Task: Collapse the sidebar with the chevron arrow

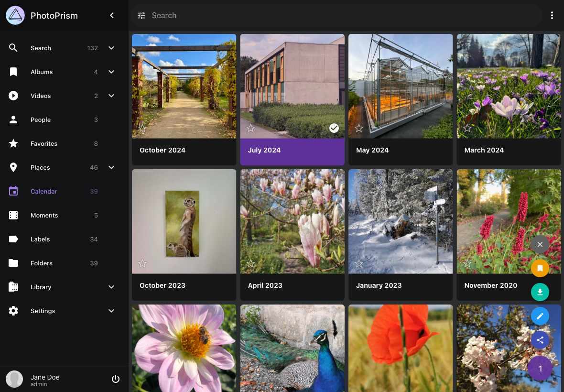Action: point(112,15)
